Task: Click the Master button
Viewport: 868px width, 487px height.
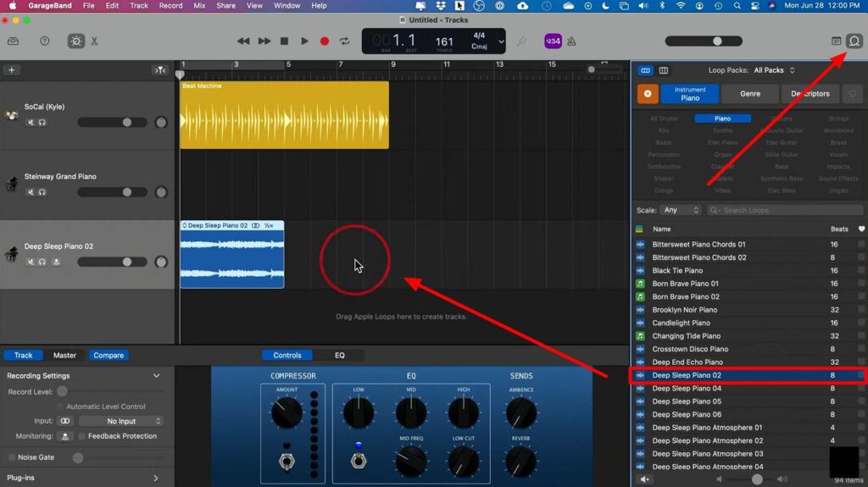Action: (x=64, y=356)
